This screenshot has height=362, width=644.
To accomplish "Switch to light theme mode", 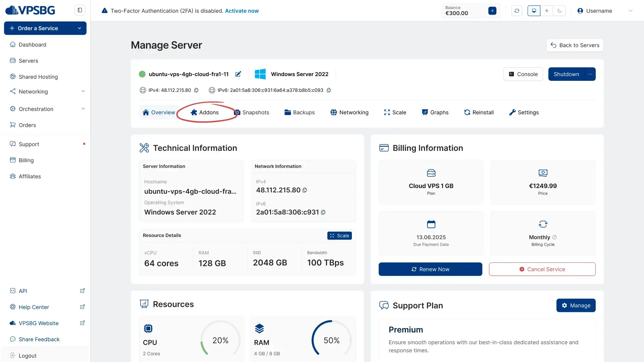I will pyautogui.click(x=547, y=11).
